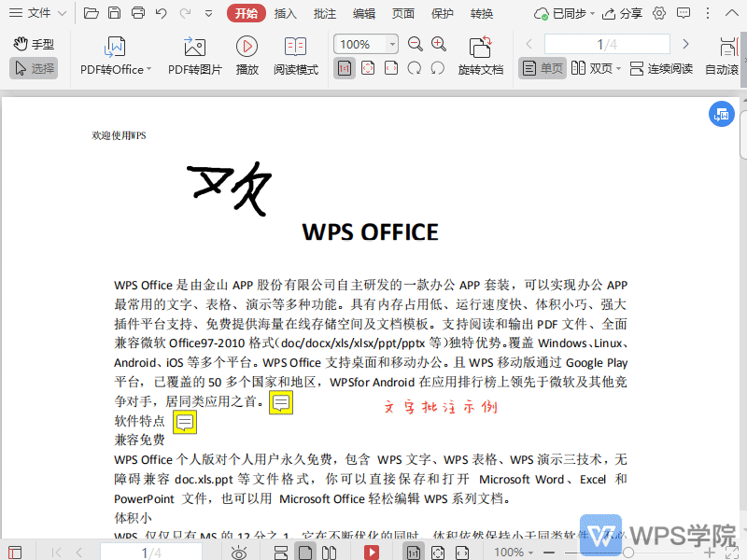The image size is (747, 560).
Task: Click the WPS OFFICE title text
Action: (x=370, y=232)
